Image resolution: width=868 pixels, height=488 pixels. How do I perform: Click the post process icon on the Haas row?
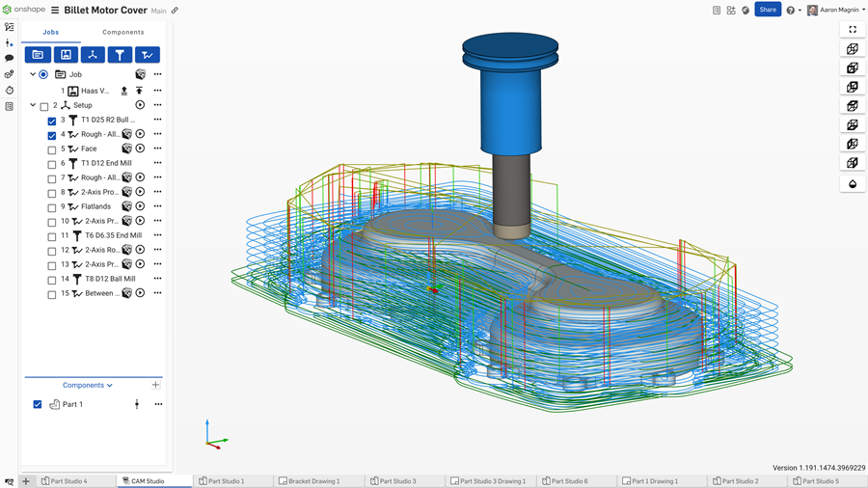124,91
